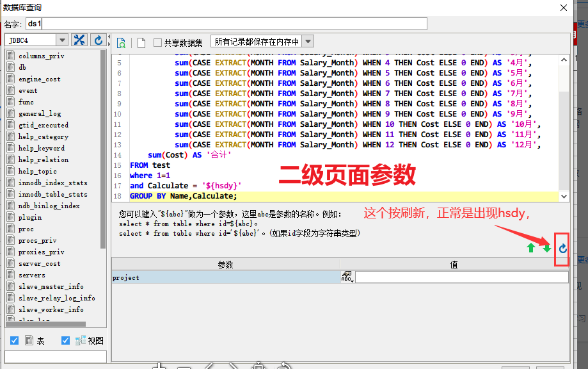588x369 pixels.
Task: Click the blank page icon next to preview
Action: pos(141,43)
